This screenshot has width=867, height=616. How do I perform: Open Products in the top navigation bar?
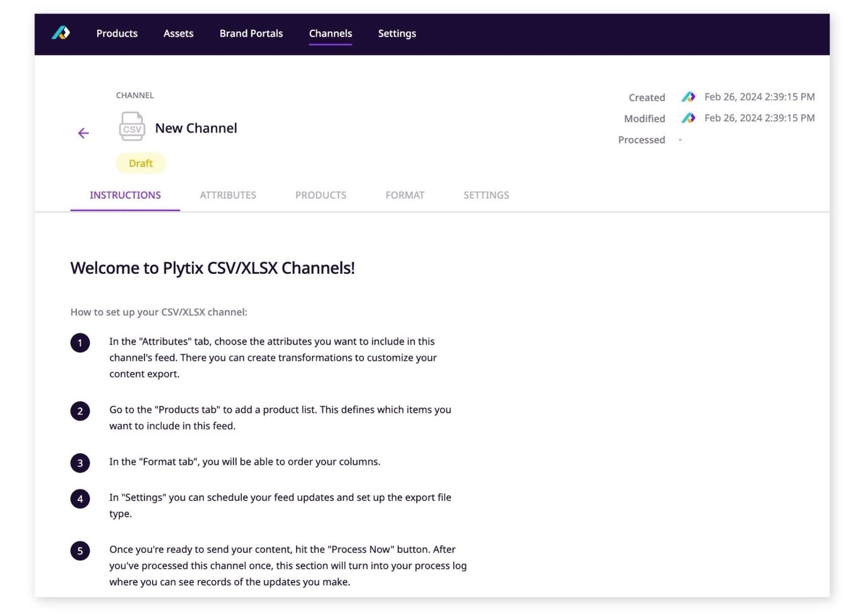(117, 33)
